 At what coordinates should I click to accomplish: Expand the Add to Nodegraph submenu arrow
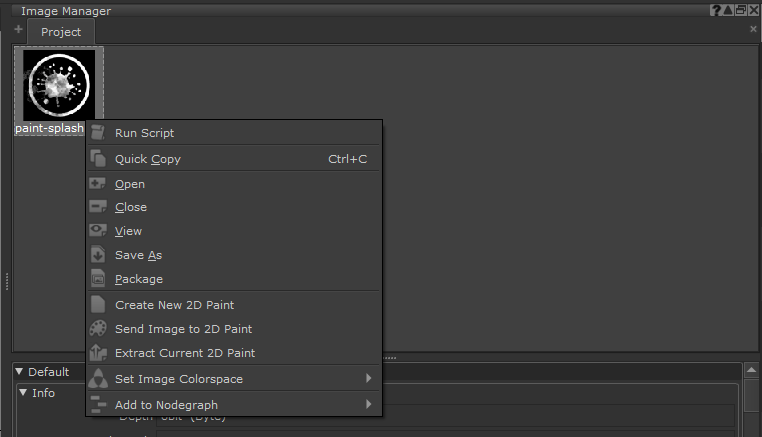pyautogui.click(x=368, y=405)
